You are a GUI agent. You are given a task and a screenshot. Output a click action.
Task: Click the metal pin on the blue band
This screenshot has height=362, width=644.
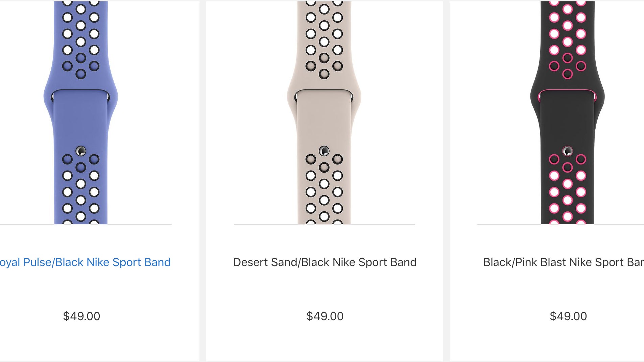81,151
